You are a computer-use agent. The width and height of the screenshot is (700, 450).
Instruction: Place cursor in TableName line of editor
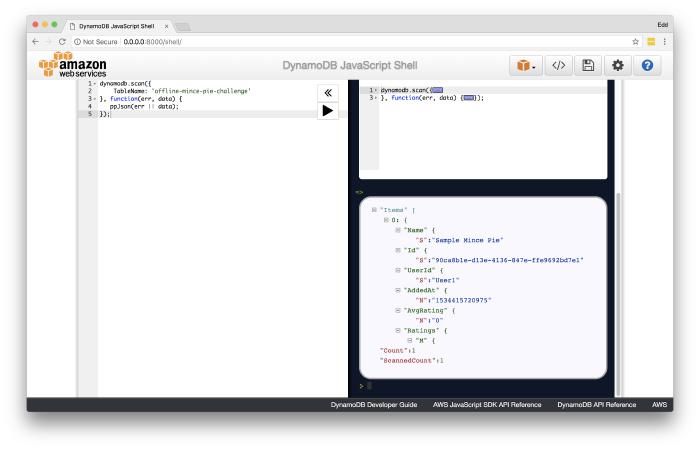click(x=182, y=91)
